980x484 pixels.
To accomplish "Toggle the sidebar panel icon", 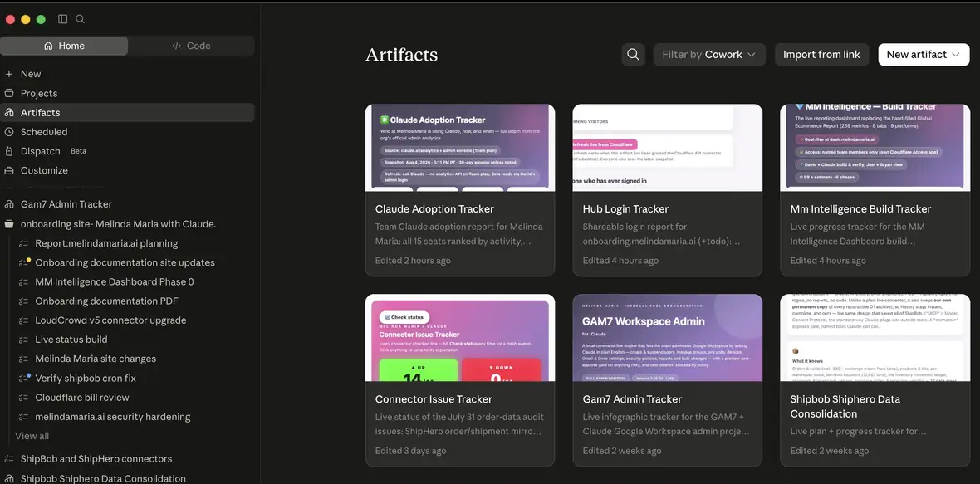I will click(62, 19).
